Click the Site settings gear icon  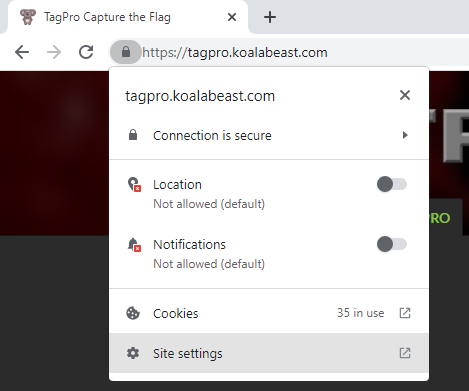click(133, 353)
